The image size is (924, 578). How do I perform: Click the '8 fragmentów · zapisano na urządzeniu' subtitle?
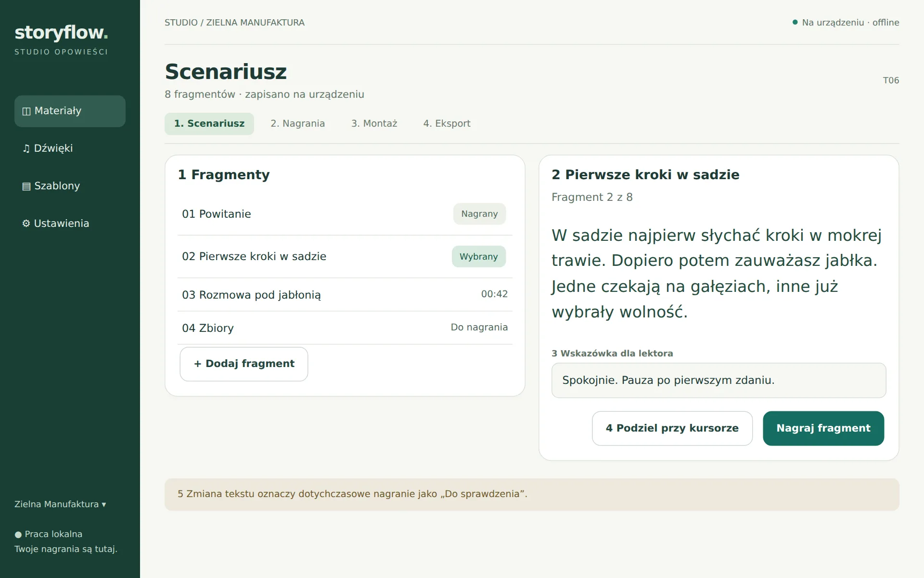click(x=264, y=94)
